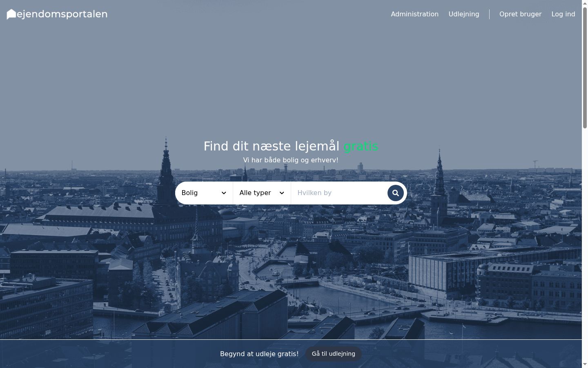
Task: Click the Gå til udlejning button
Action: (x=334, y=354)
